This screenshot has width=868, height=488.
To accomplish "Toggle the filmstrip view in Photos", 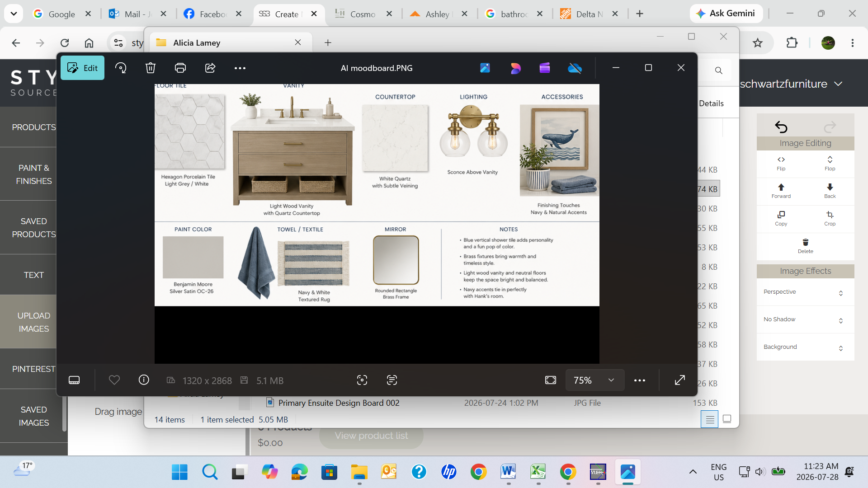I will 74,380.
